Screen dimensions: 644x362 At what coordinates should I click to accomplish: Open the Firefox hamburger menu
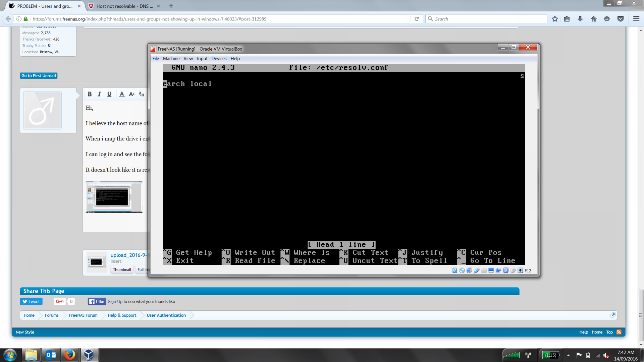(636, 19)
